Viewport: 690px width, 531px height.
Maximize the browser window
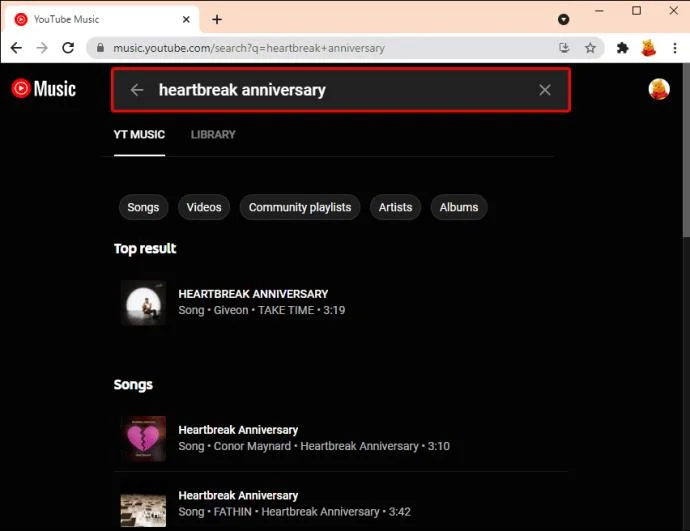(x=636, y=11)
